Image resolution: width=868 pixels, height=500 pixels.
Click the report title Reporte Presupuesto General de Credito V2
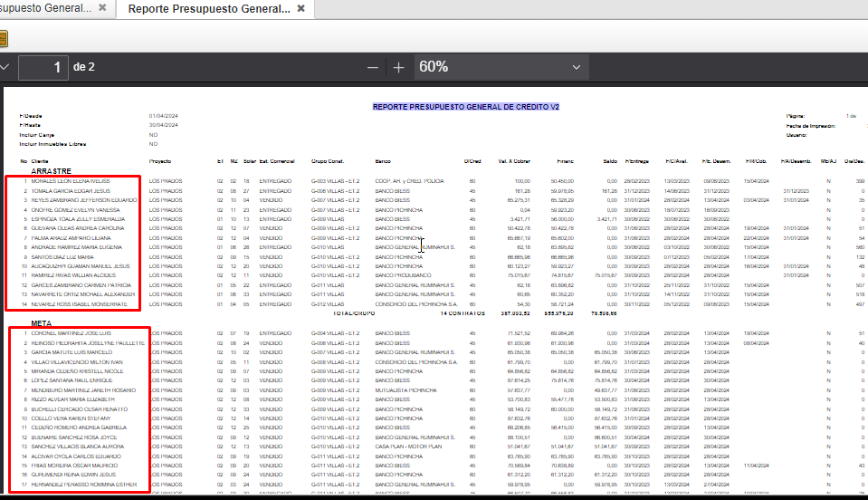pyautogui.click(x=466, y=107)
